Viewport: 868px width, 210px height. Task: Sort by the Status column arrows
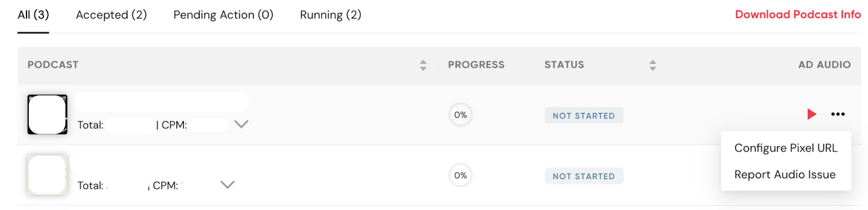point(653,65)
